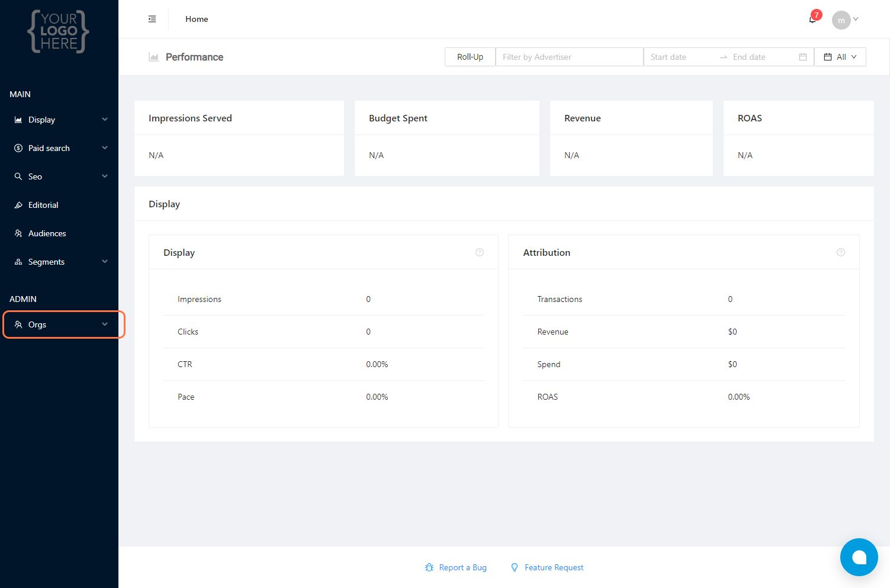Image resolution: width=890 pixels, height=588 pixels.
Task: Go to Audiences in the sidebar
Action: [59, 233]
